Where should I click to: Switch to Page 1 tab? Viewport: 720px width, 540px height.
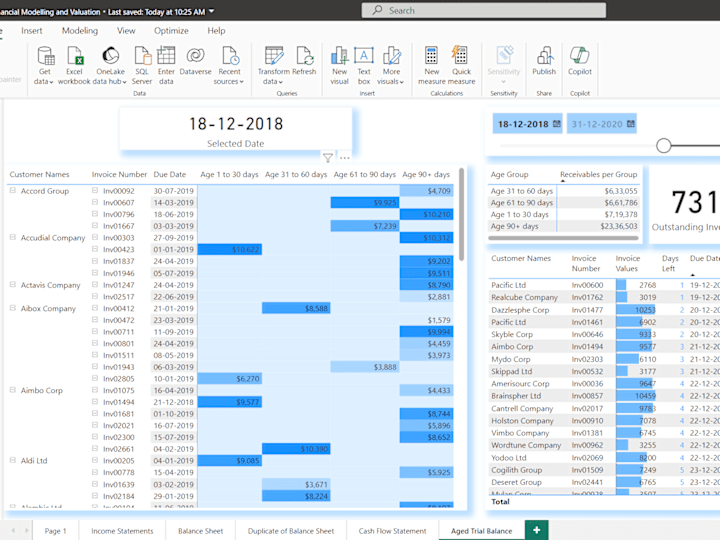tap(55, 531)
